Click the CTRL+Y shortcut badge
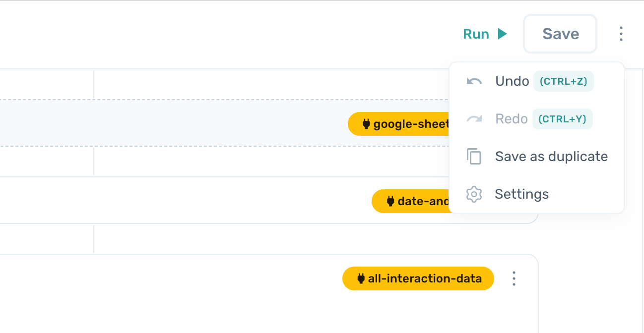 click(563, 119)
